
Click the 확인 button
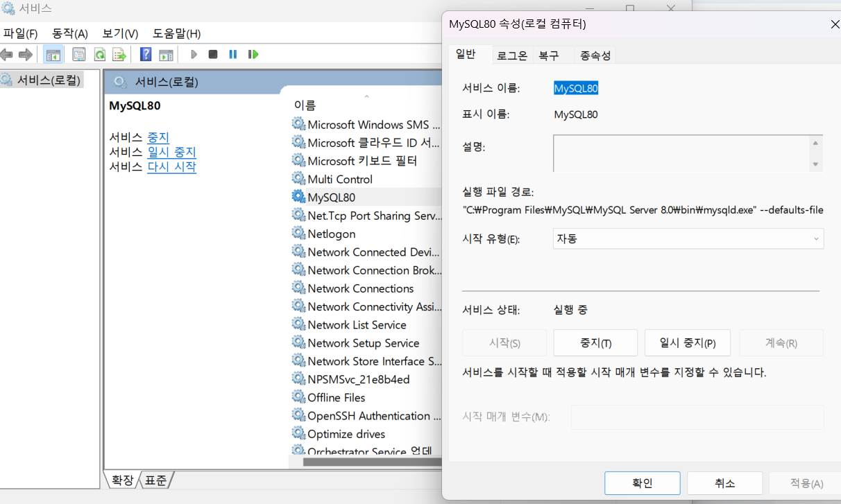click(642, 483)
